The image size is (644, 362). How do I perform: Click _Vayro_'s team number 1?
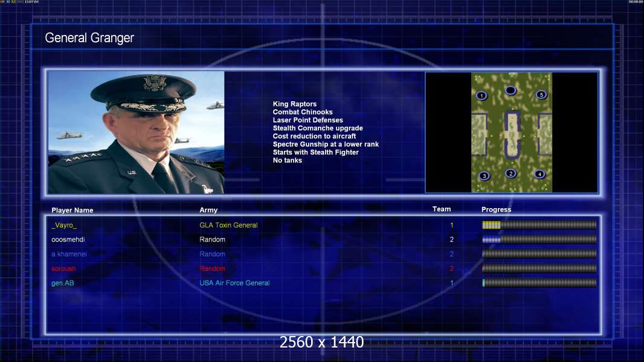coord(452,225)
